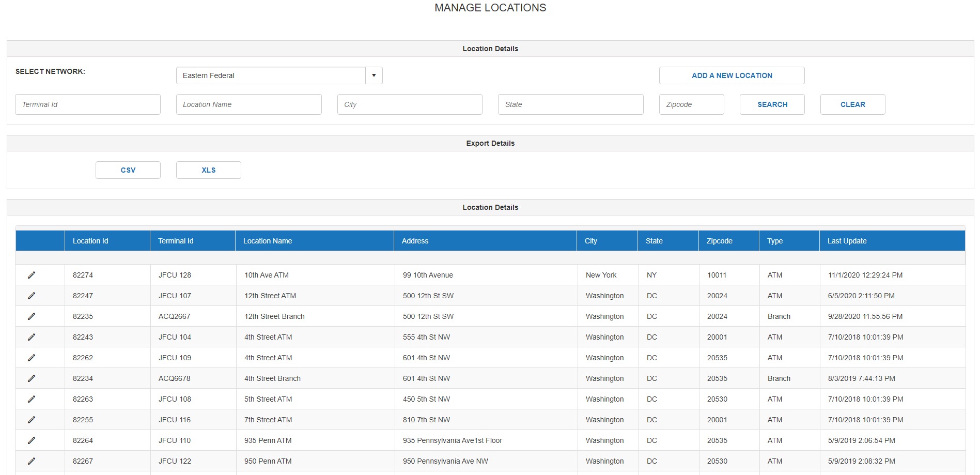Sort by State column header
The width and height of the screenshot is (980, 475).
click(668, 241)
